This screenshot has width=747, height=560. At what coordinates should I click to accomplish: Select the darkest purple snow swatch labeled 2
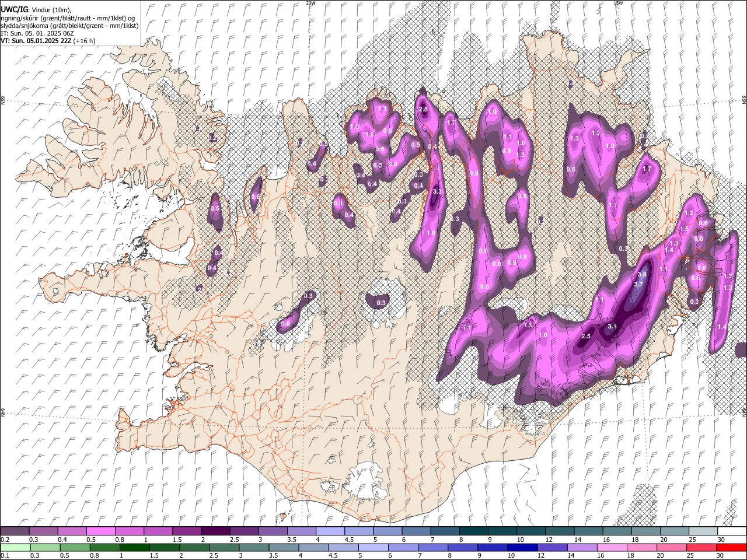(x=215, y=531)
